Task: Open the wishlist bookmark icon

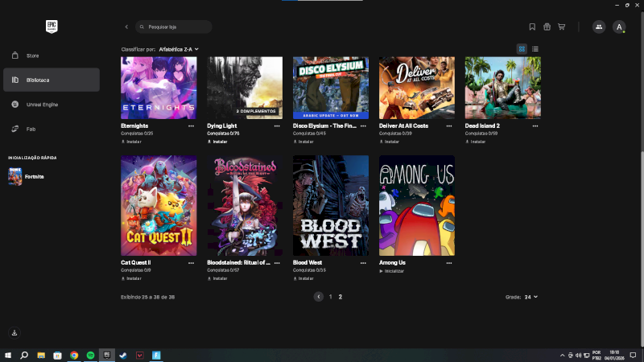Action: pyautogui.click(x=532, y=27)
